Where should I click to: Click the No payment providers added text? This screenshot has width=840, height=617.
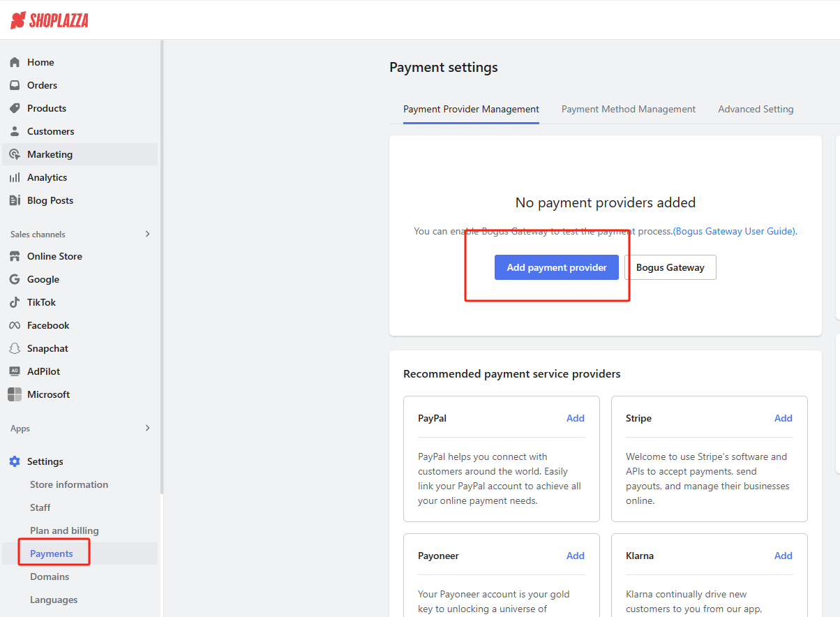point(606,202)
